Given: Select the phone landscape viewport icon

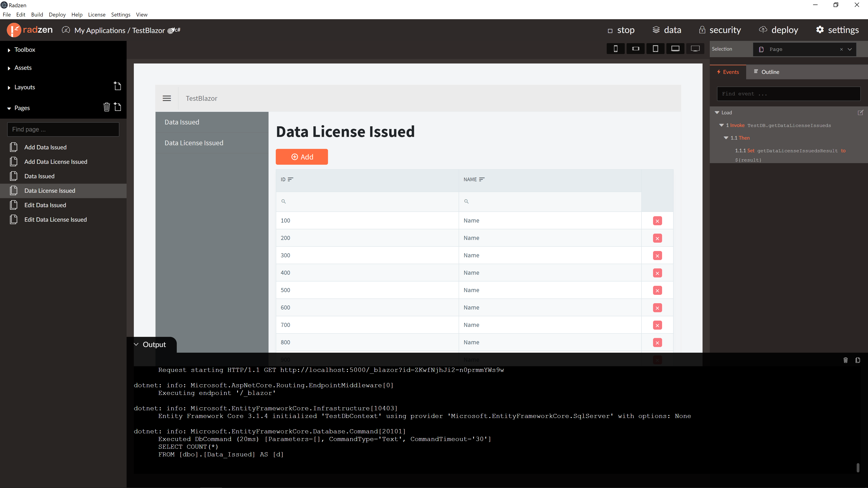Looking at the screenshot, I should [635, 49].
